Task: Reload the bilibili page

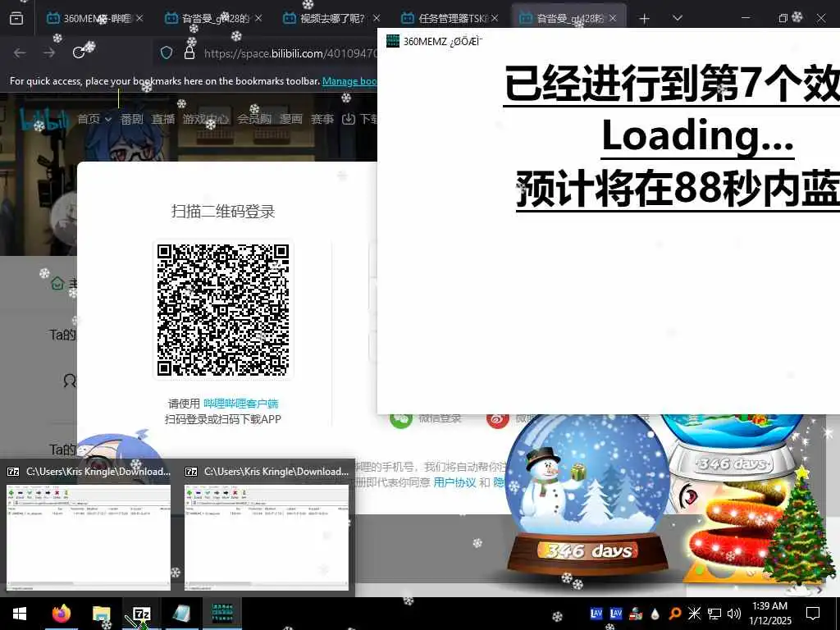Action: click(79, 52)
